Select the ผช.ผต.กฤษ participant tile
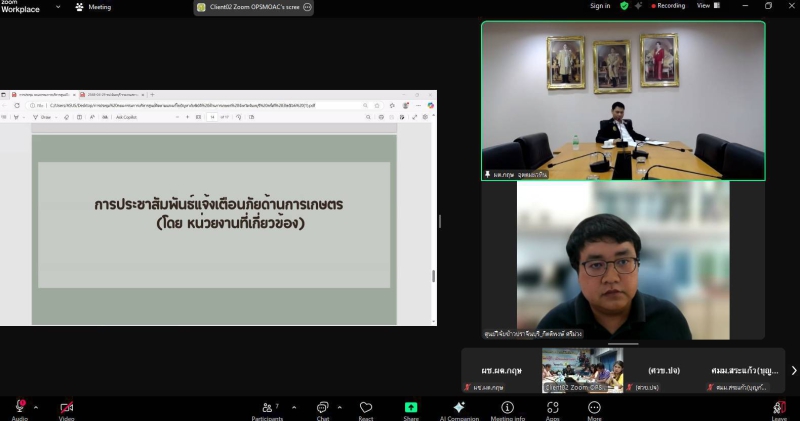This screenshot has width=800, height=421. (x=501, y=370)
